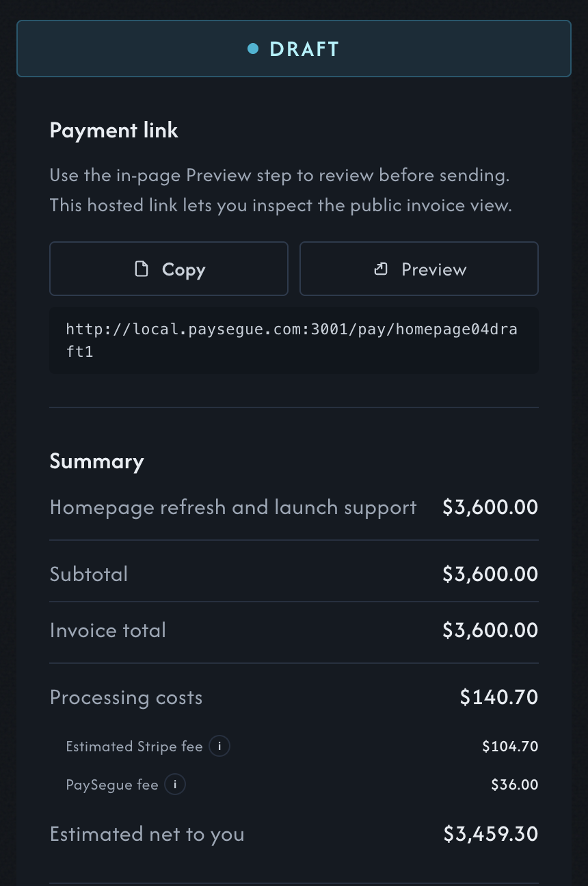This screenshot has height=886, width=588.
Task: Click the info icon beside Estimated Stripe fee
Action: (x=219, y=747)
